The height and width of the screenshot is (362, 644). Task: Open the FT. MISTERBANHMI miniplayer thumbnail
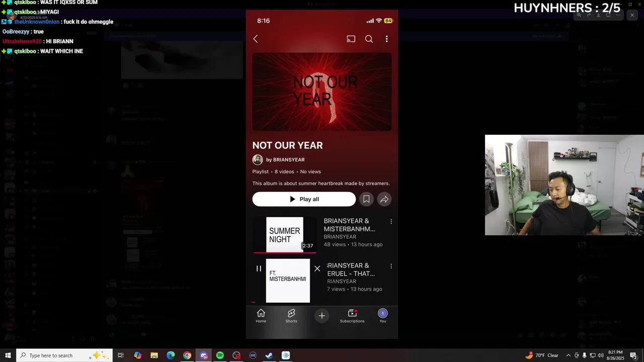(x=288, y=281)
